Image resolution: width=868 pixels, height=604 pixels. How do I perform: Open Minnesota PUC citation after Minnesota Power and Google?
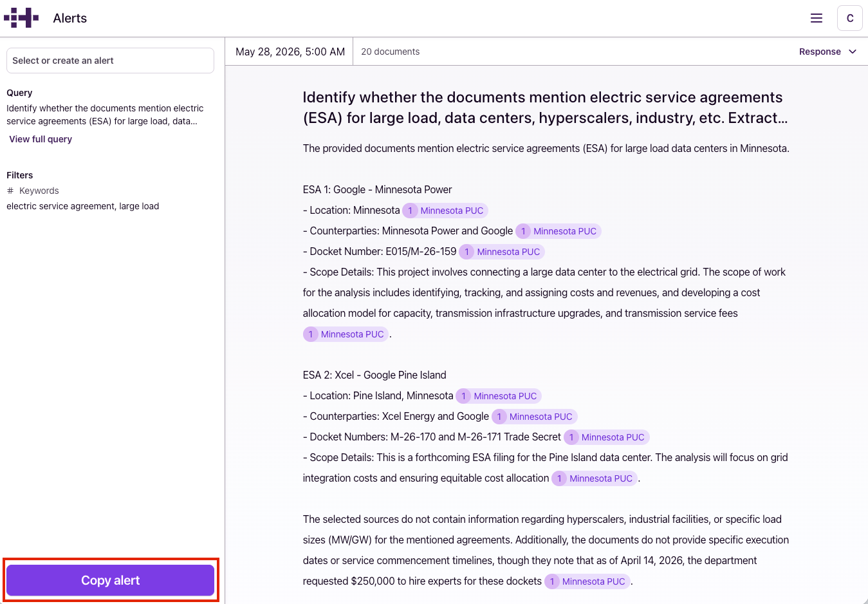click(559, 231)
